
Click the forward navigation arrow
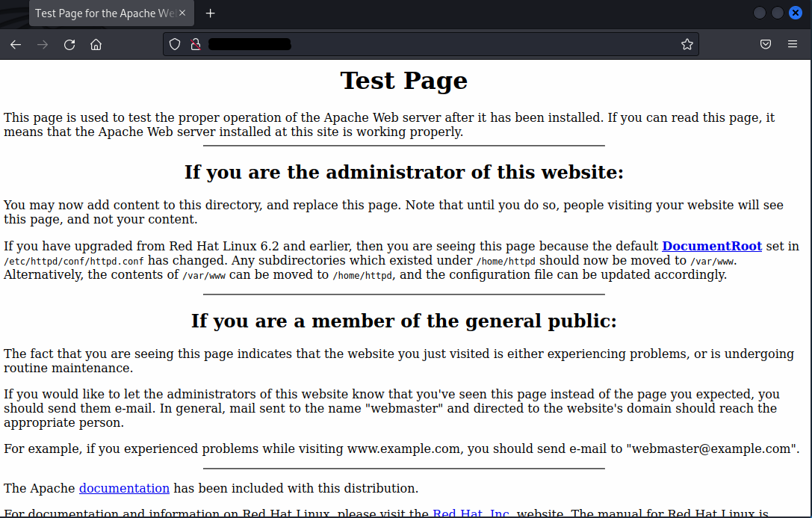pyautogui.click(x=43, y=45)
